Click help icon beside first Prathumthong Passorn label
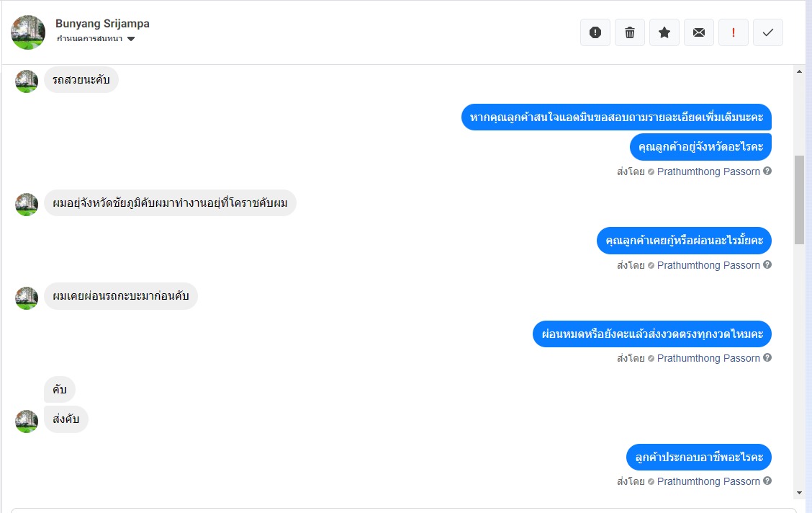The image size is (812, 513). point(767,171)
